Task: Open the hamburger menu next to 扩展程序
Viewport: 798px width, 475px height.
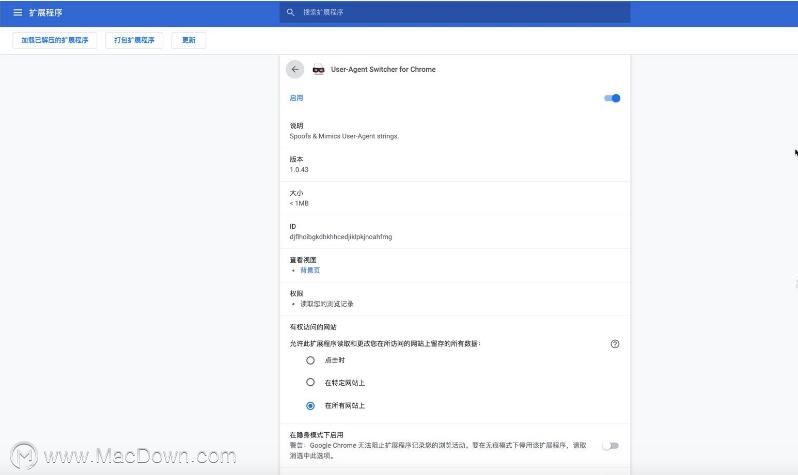Action: coord(18,12)
